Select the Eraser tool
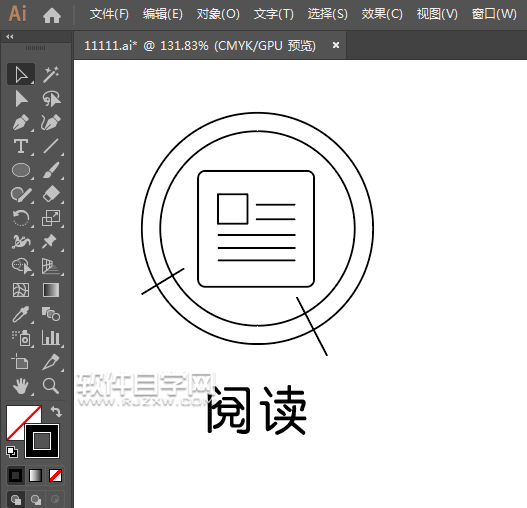 [x=51, y=194]
